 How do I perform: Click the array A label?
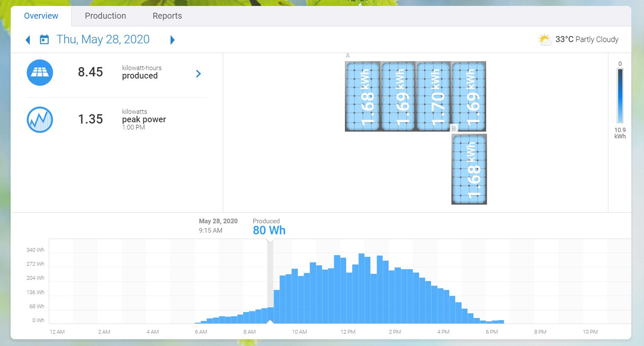pyautogui.click(x=348, y=56)
